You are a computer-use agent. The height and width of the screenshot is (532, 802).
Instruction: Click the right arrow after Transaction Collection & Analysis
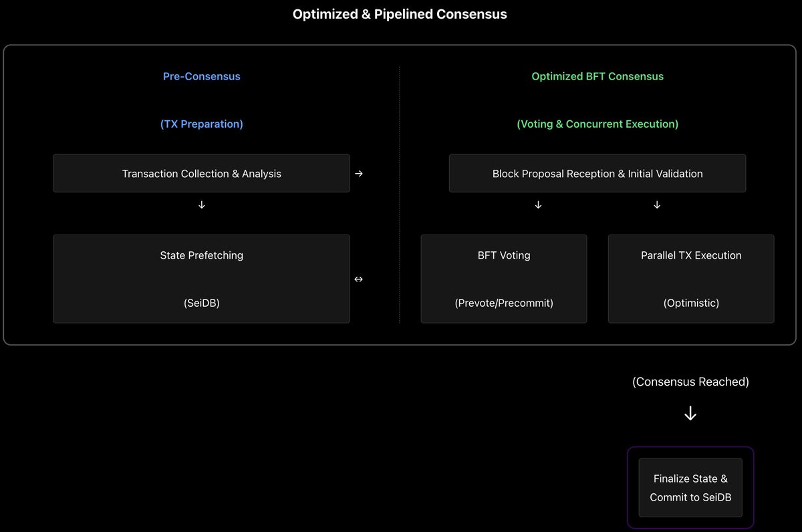[x=359, y=174]
